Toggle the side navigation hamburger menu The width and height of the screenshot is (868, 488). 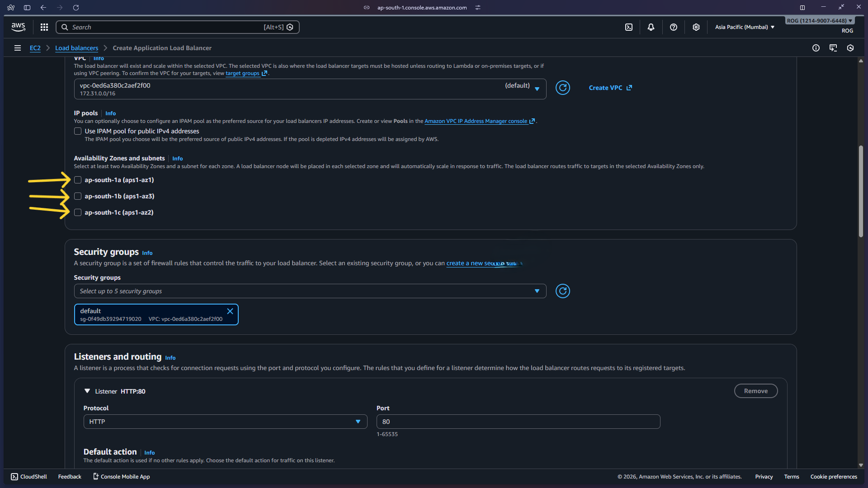[x=18, y=48]
